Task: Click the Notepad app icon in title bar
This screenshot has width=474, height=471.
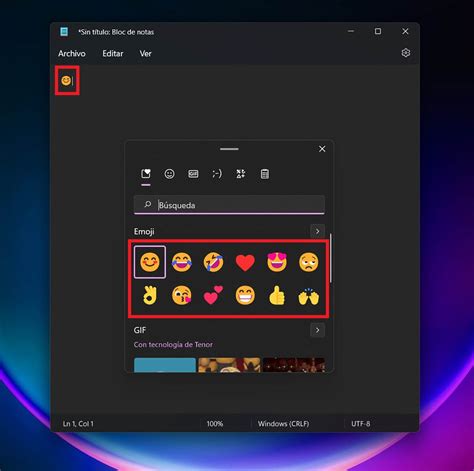Action: tap(64, 32)
